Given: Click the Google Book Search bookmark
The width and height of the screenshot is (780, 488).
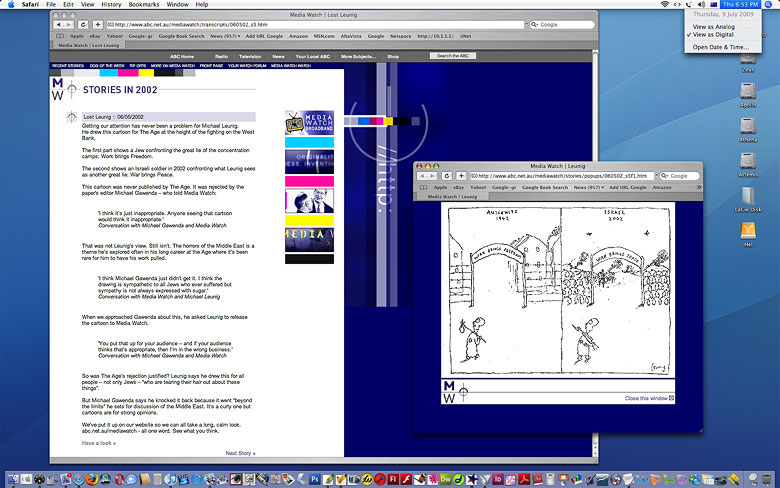Looking at the screenshot, I should click(x=181, y=36).
